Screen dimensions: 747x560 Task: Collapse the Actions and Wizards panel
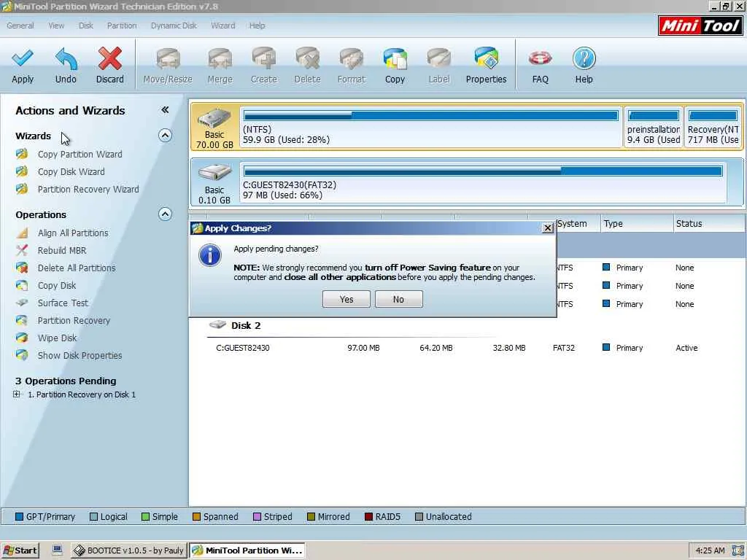point(165,110)
